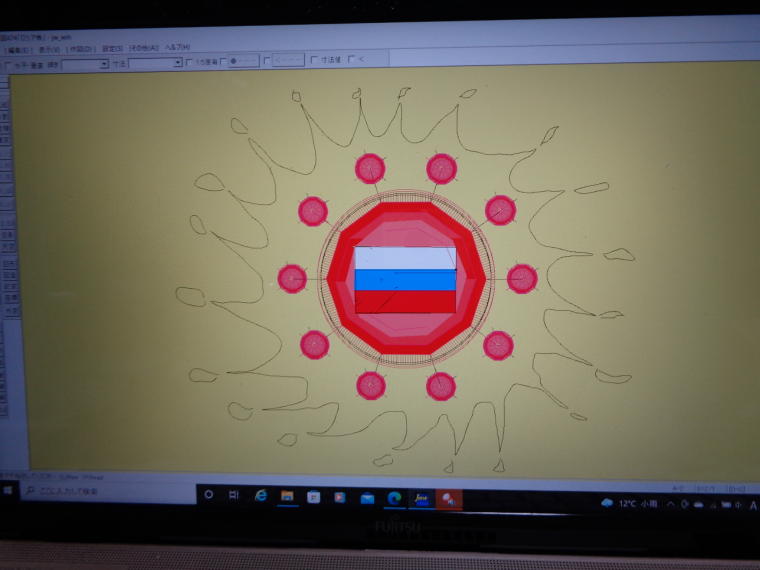Viewport: 760px width, 570px height.
Task: Open the 設定(S) menu
Action: [112, 48]
